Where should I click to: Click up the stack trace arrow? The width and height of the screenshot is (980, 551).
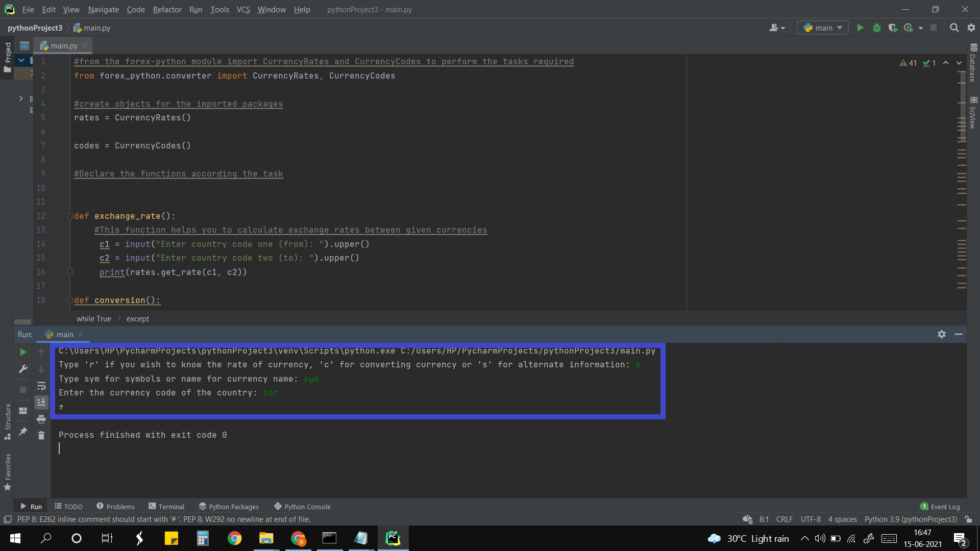tap(41, 352)
